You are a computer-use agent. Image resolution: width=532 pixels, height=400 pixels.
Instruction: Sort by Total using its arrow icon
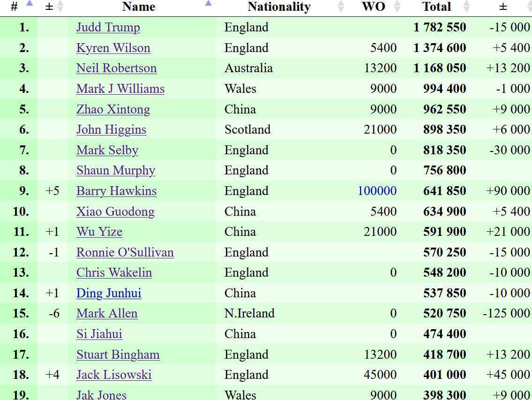point(466,7)
